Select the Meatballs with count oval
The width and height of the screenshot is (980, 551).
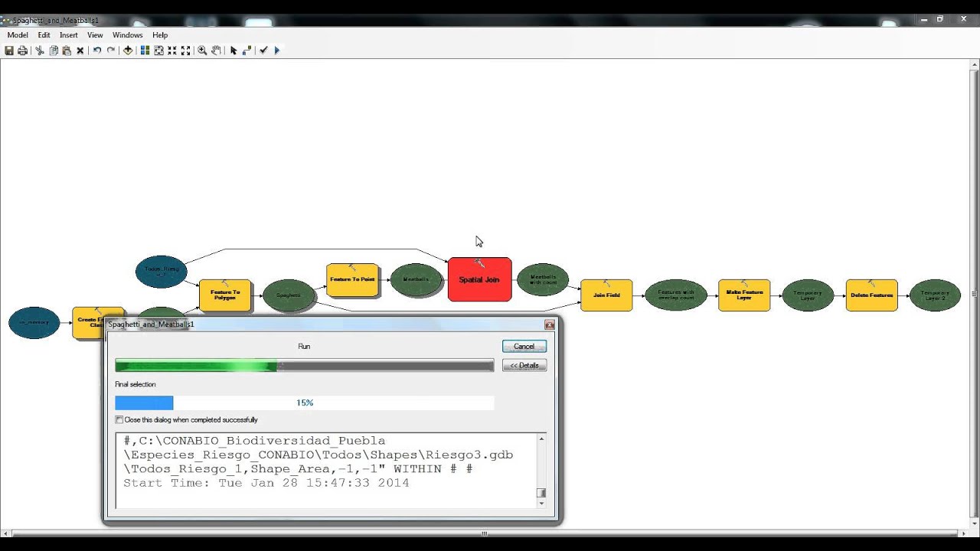pyautogui.click(x=543, y=279)
